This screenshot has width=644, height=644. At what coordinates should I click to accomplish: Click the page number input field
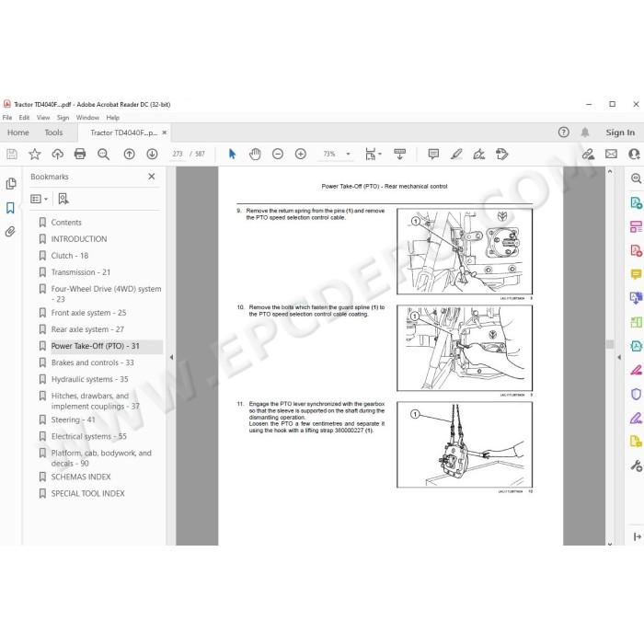click(178, 154)
